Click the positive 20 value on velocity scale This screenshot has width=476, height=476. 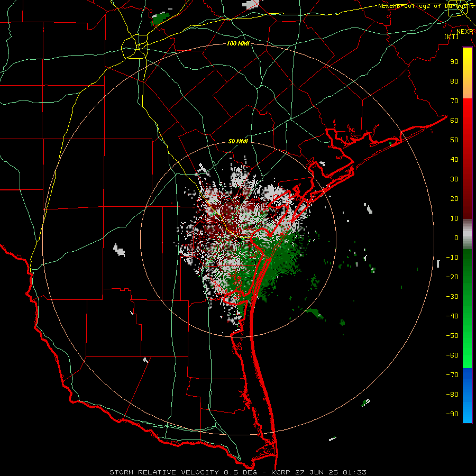pyautogui.click(x=454, y=198)
